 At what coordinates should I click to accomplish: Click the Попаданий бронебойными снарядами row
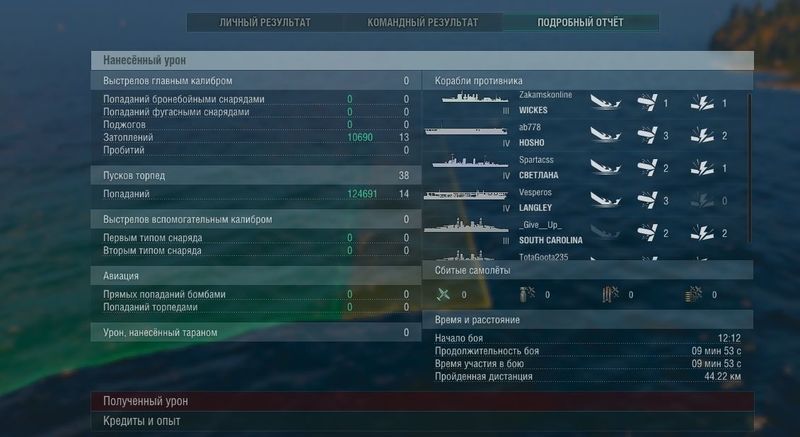(x=256, y=99)
